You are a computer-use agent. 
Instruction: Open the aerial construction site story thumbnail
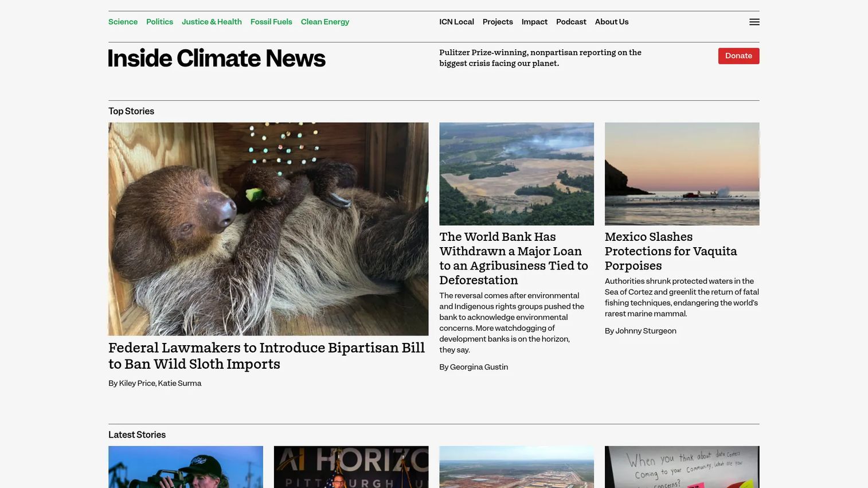[x=517, y=467]
